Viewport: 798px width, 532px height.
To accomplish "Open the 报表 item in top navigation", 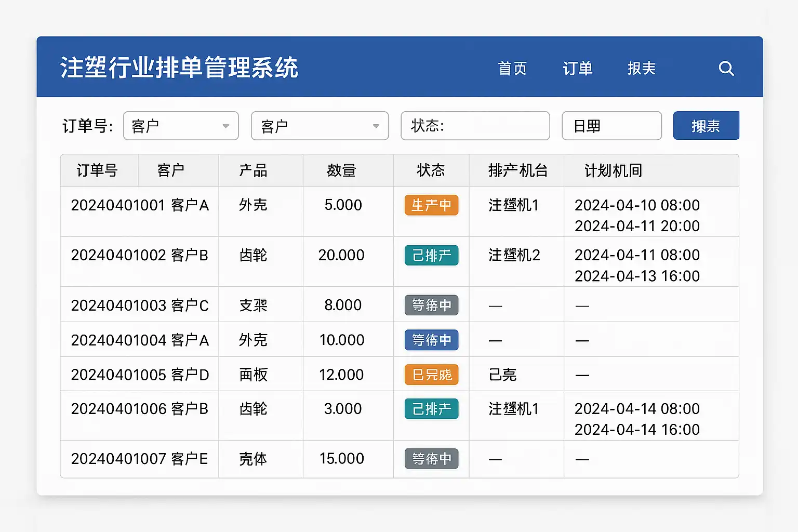I will [642, 69].
